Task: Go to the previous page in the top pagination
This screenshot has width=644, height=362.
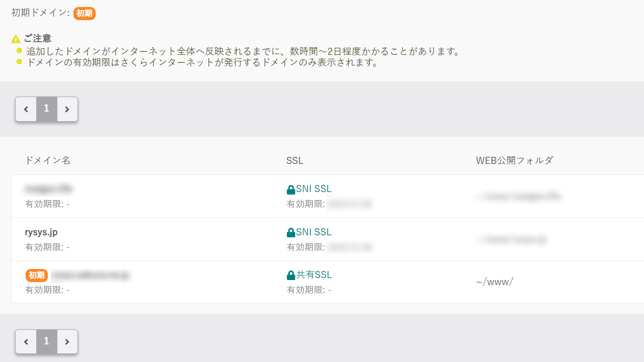Action: pyautogui.click(x=26, y=109)
